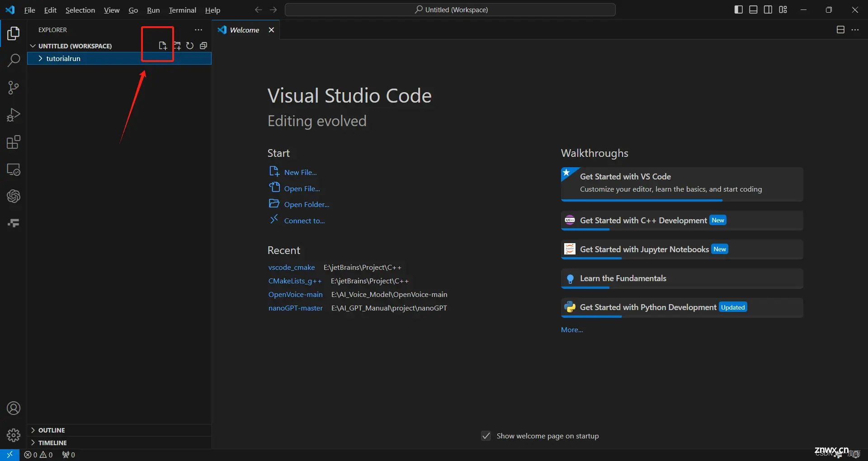Image resolution: width=868 pixels, height=461 pixels.
Task: Open the Help menu
Action: point(212,10)
